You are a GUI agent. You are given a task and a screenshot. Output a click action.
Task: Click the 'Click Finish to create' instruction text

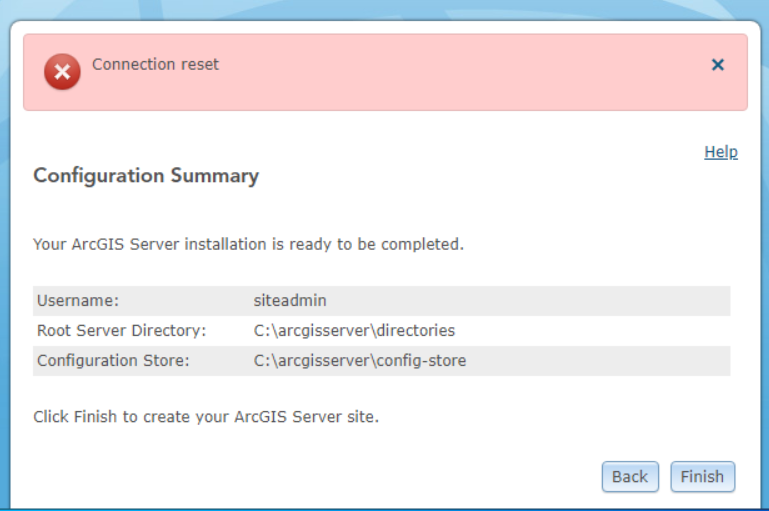tap(206, 416)
